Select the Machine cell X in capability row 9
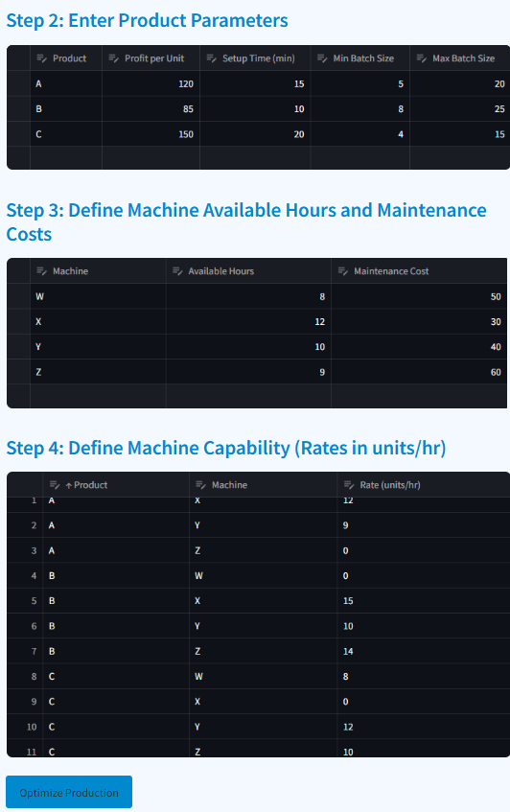The image size is (510, 812). point(263,702)
